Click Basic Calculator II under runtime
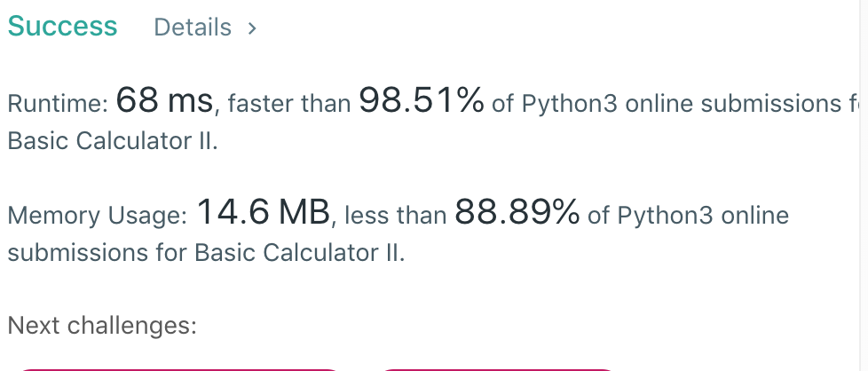 pyautogui.click(x=112, y=141)
